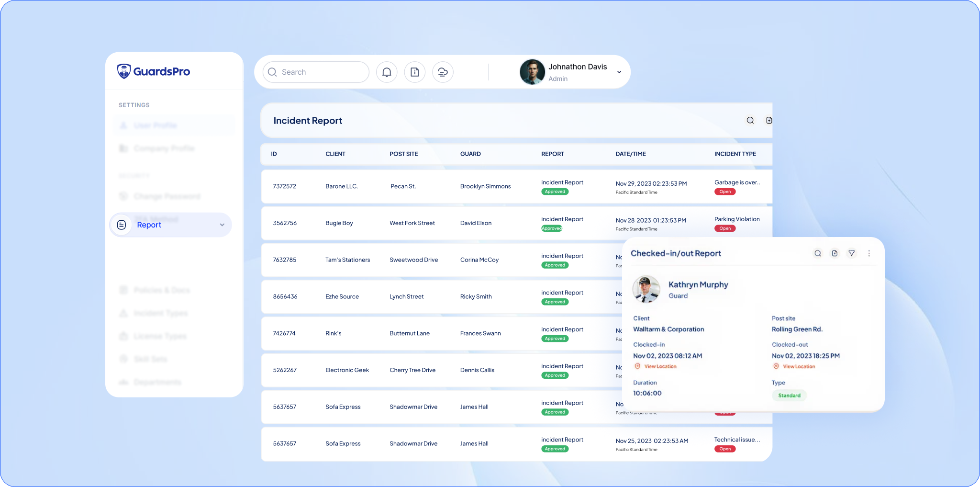Viewport: 980px width, 487px height.
Task: Click the notification bell icon
Action: point(387,72)
